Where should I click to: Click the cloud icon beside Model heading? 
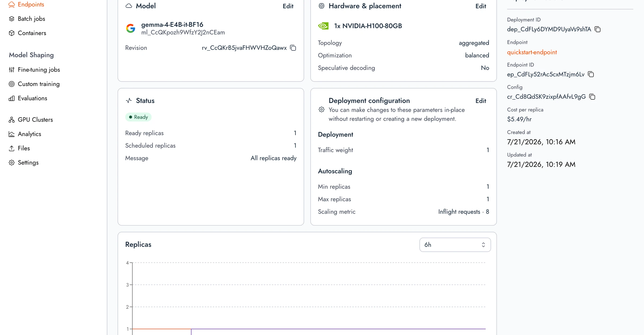[129, 6]
